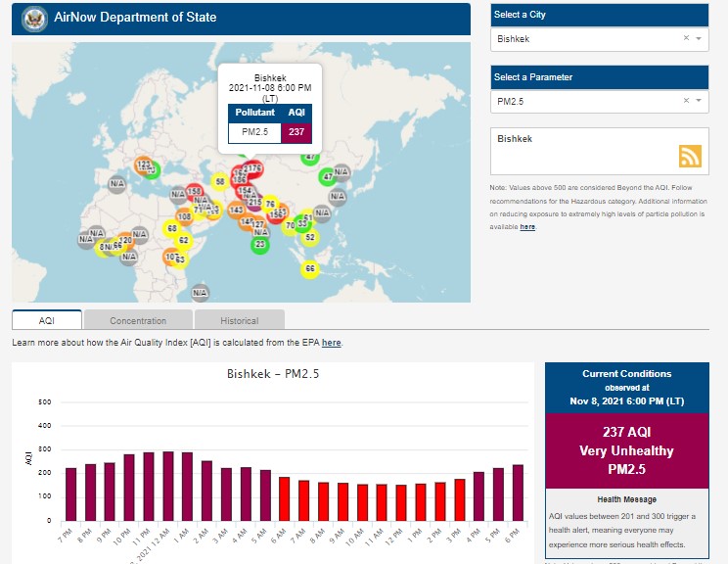Click the yellow 58 map marker
728x564 pixels.
(221, 182)
